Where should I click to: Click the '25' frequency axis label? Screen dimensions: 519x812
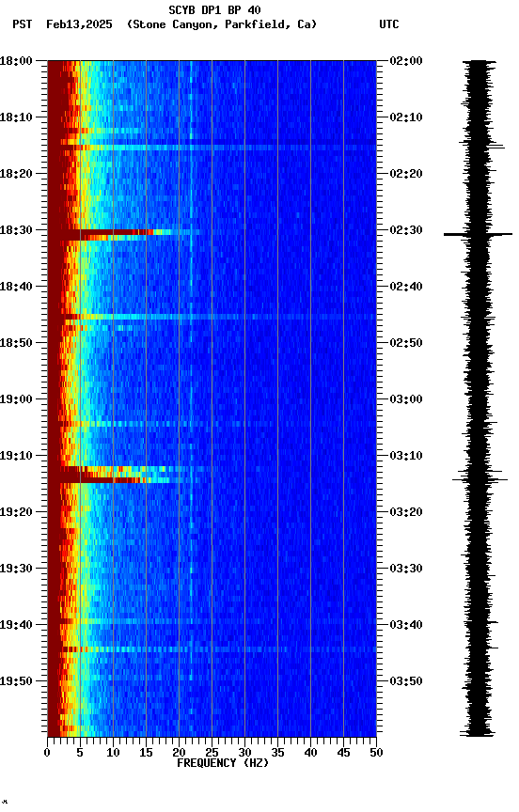(212, 753)
